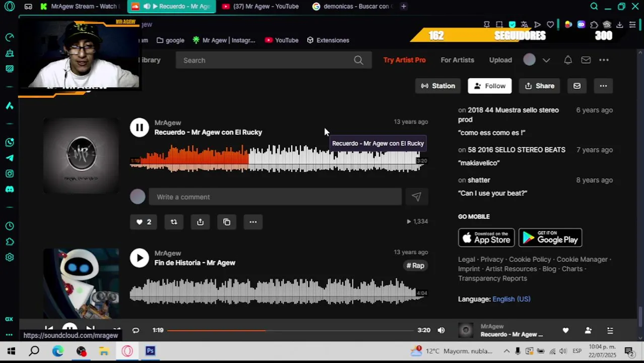644x363 pixels.
Task: Follow the artist from the player bar
Action: (588, 330)
